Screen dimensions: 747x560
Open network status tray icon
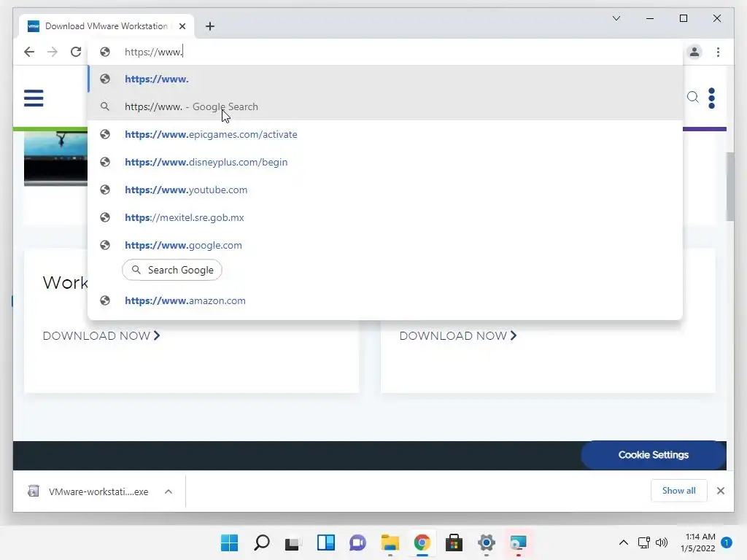pyautogui.click(x=643, y=542)
